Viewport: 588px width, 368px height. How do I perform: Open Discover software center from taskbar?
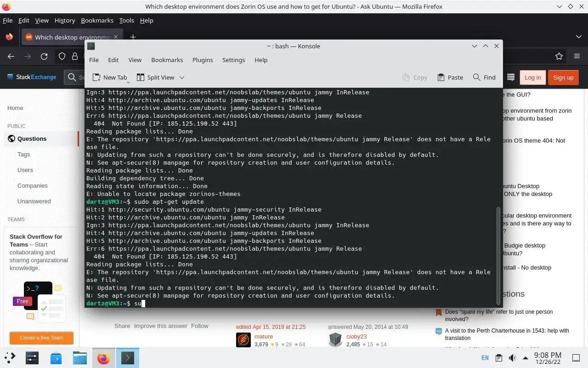point(56,357)
